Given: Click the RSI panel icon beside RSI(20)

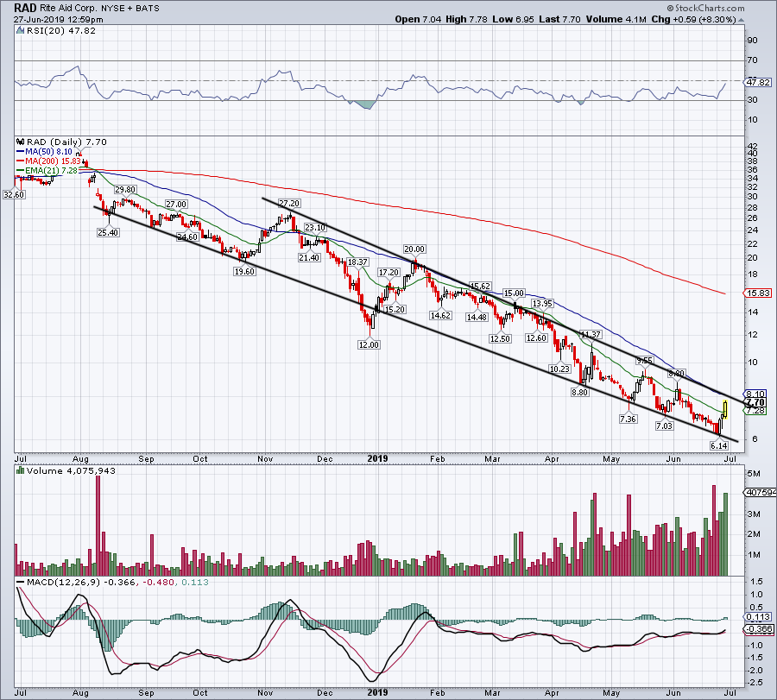Looking at the screenshot, I should (x=21, y=31).
